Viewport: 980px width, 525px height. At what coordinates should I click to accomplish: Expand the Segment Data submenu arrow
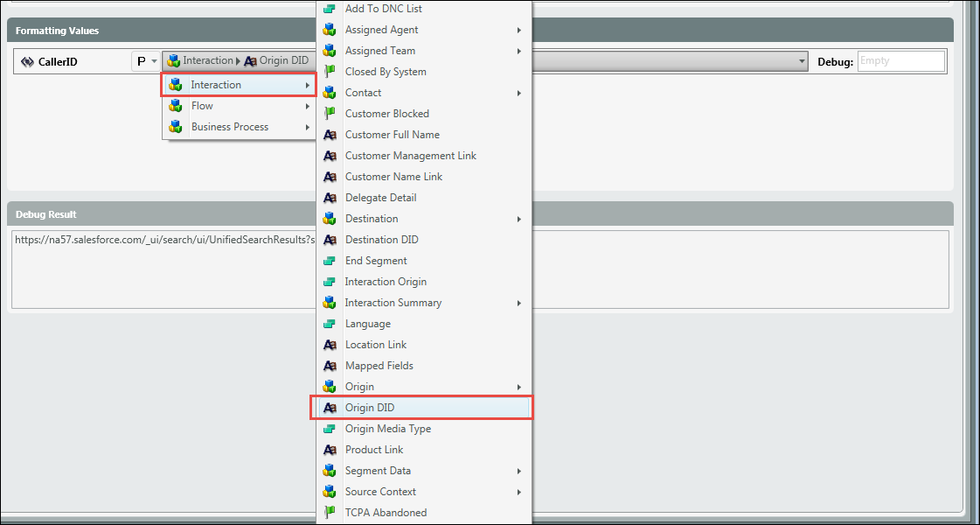[519, 471]
